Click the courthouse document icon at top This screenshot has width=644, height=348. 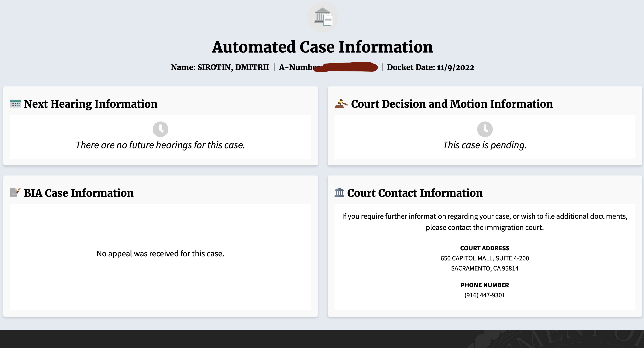[323, 17]
